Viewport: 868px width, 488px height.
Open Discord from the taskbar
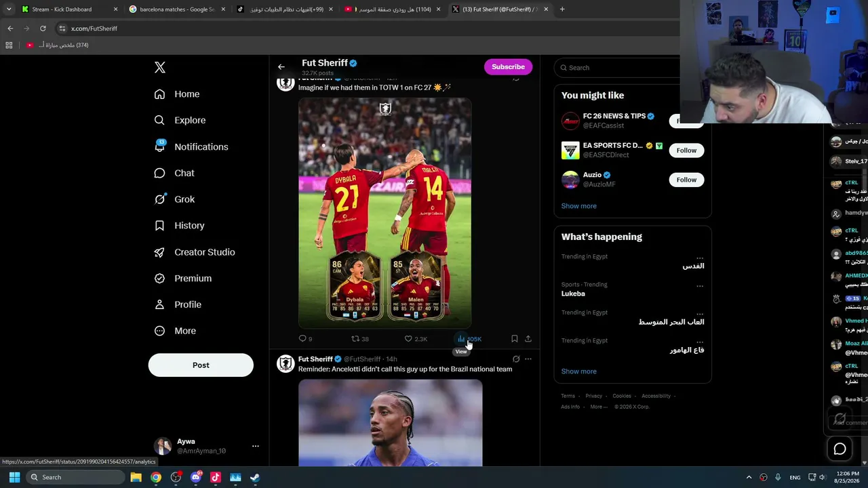(196, 477)
